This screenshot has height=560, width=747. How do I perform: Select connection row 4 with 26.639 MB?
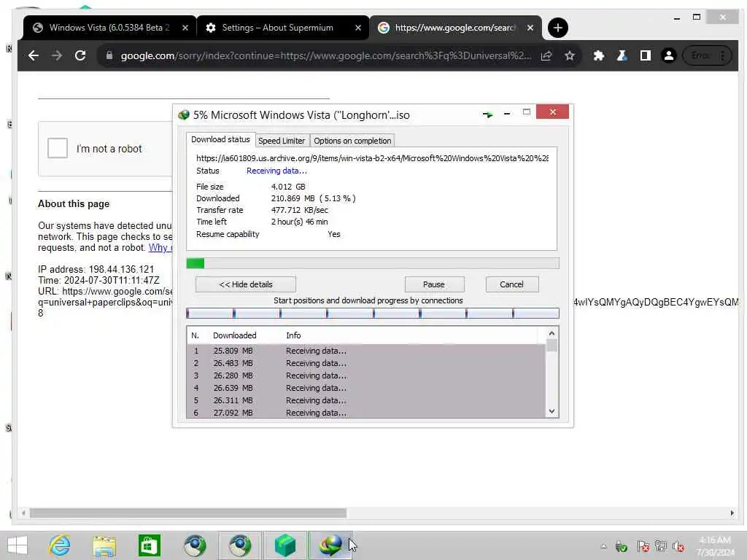(366, 388)
